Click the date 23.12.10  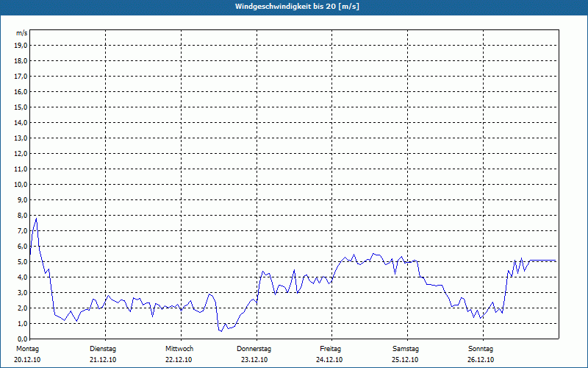pyautogui.click(x=254, y=360)
